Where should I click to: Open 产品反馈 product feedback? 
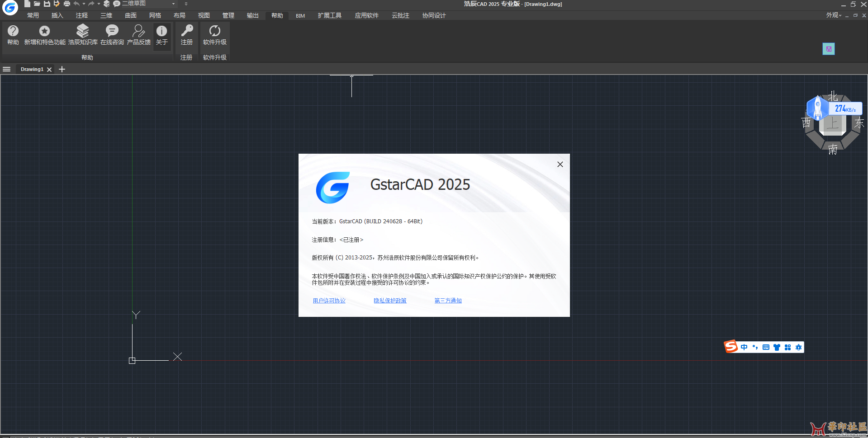(139, 35)
